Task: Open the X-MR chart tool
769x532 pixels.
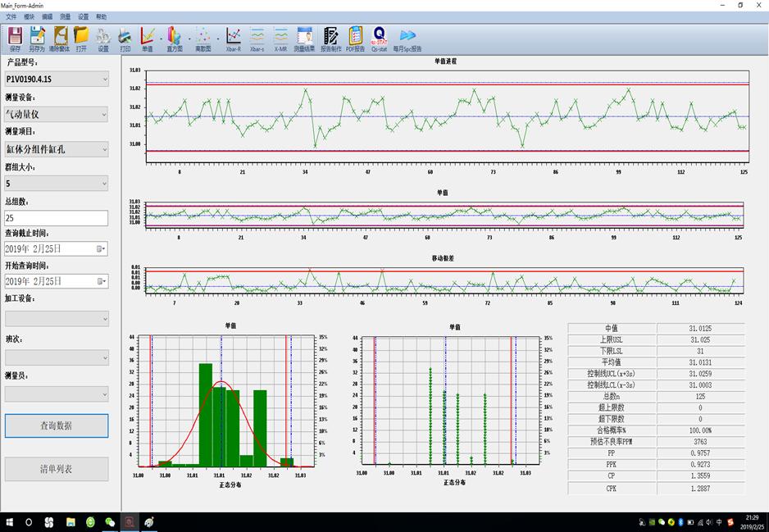Action: pyautogui.click(x=280, y=39)
